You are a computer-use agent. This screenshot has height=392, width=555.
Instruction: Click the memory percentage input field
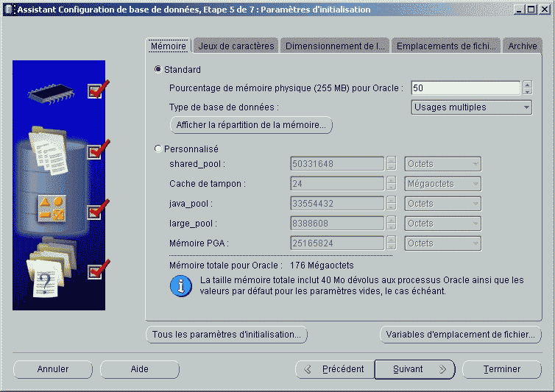(x=465, y=88)
